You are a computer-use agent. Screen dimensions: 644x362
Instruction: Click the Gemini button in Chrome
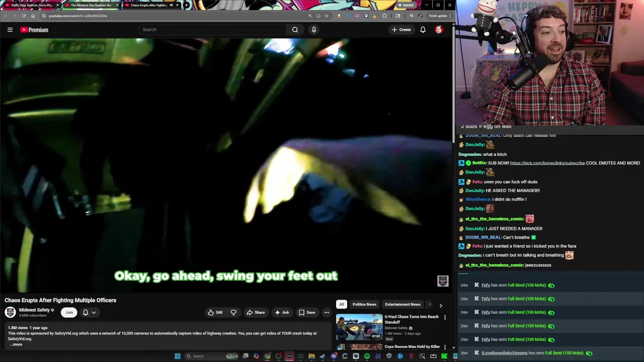click(406, 5)
